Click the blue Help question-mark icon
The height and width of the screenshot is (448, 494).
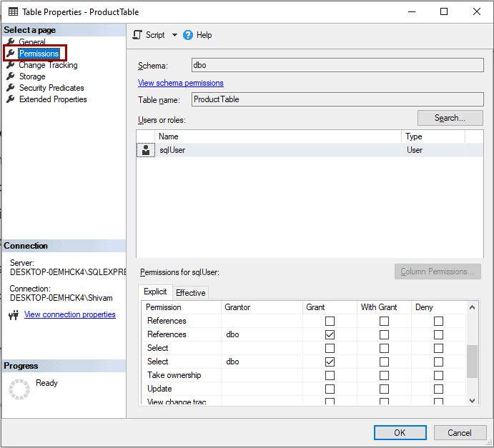[x=188, y=35]
